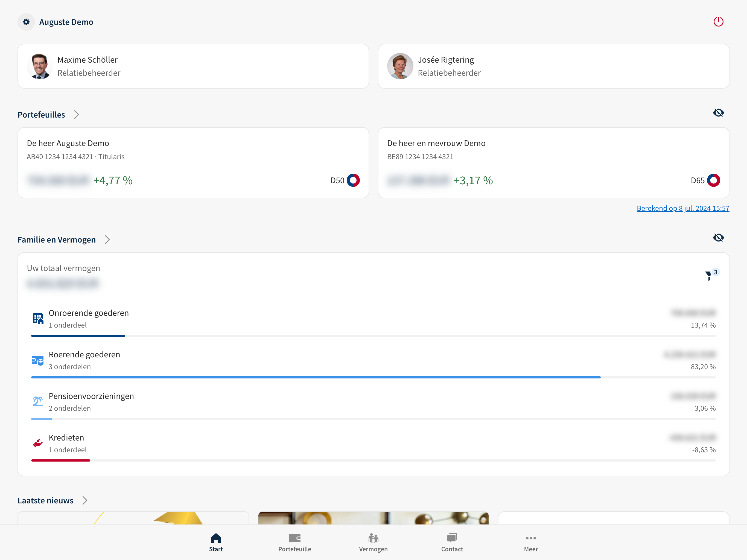Viewport: 747px width, 560px height.
Task: Click the D50 risk profile donut icon
Action: tap(353, 180)
